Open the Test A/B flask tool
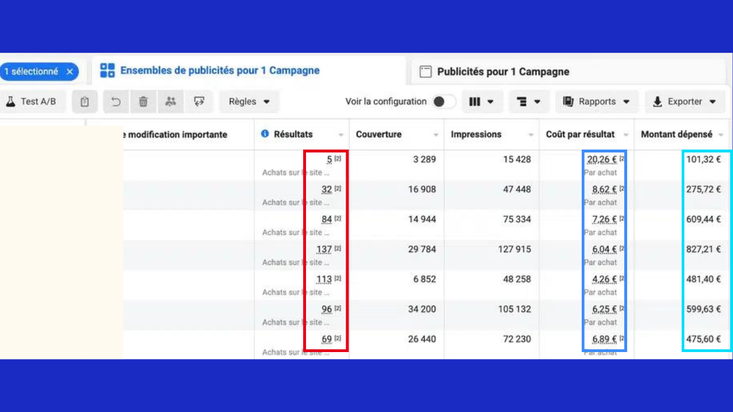This screenshot has width=733, height=412. pyautogui.click(x=32, y=101)
